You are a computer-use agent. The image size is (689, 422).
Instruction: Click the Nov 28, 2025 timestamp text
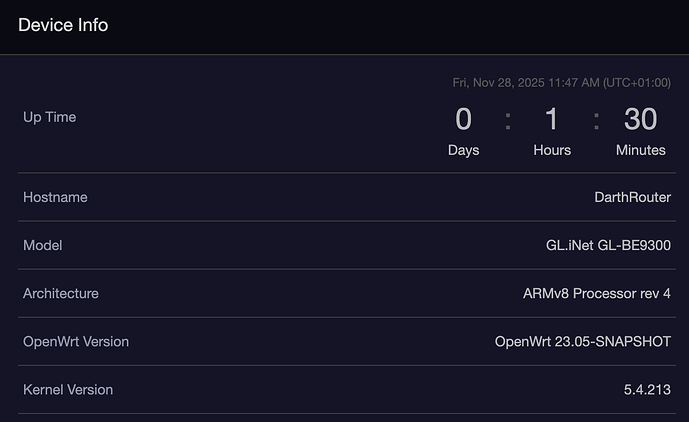tap(561, 83)
